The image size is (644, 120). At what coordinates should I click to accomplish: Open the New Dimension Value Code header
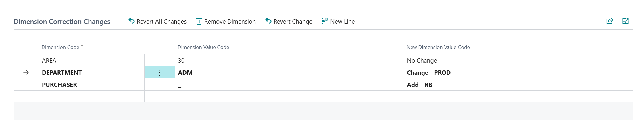(x=438, y=47)
